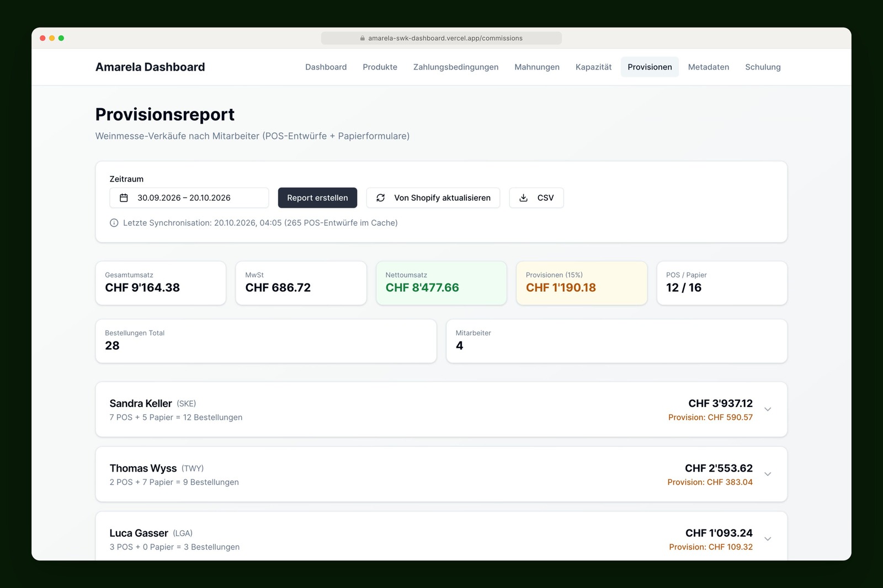This screenshot has height=588, width=883.
Task: Click the Sandra Keller name
Action: tap(141, 403)
